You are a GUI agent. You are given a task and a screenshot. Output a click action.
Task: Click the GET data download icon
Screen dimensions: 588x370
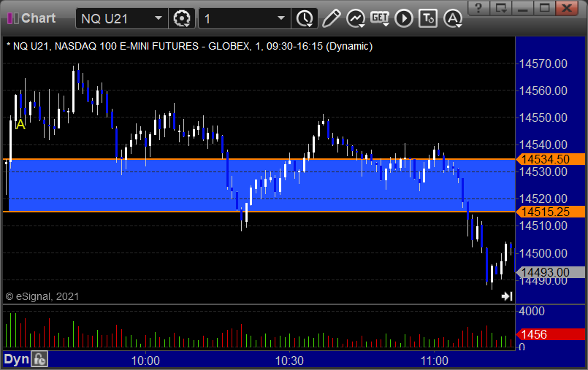(x=380, y=18)
